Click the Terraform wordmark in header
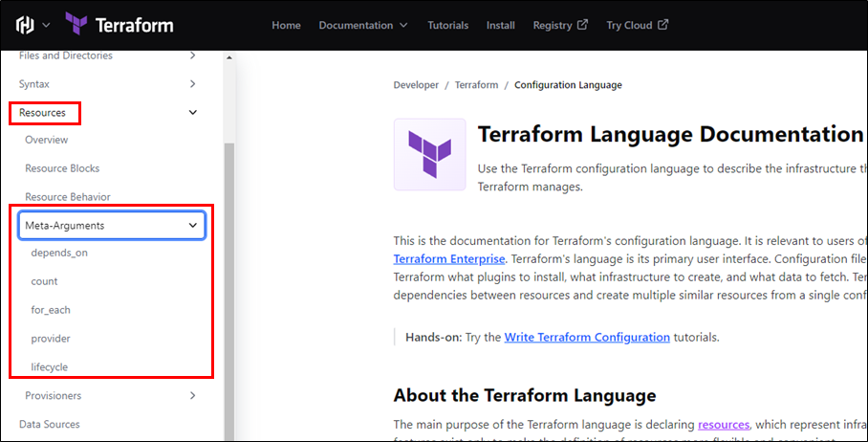The image size is (868, 442). tap(135, 25)
